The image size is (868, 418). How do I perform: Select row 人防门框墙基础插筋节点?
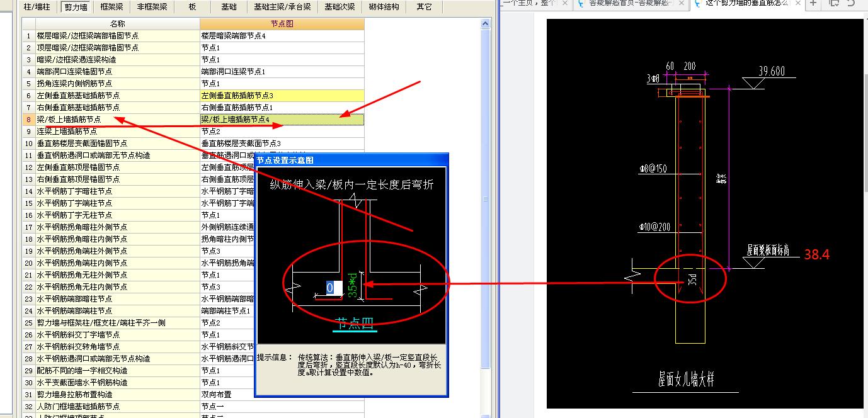point(117,407)
